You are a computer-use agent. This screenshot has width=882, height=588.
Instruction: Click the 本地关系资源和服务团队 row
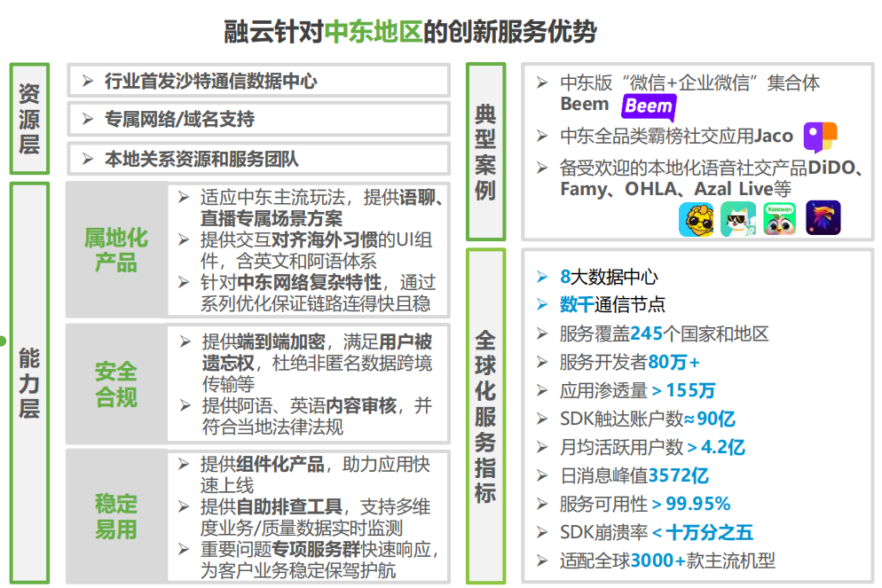tap(258, 159)
